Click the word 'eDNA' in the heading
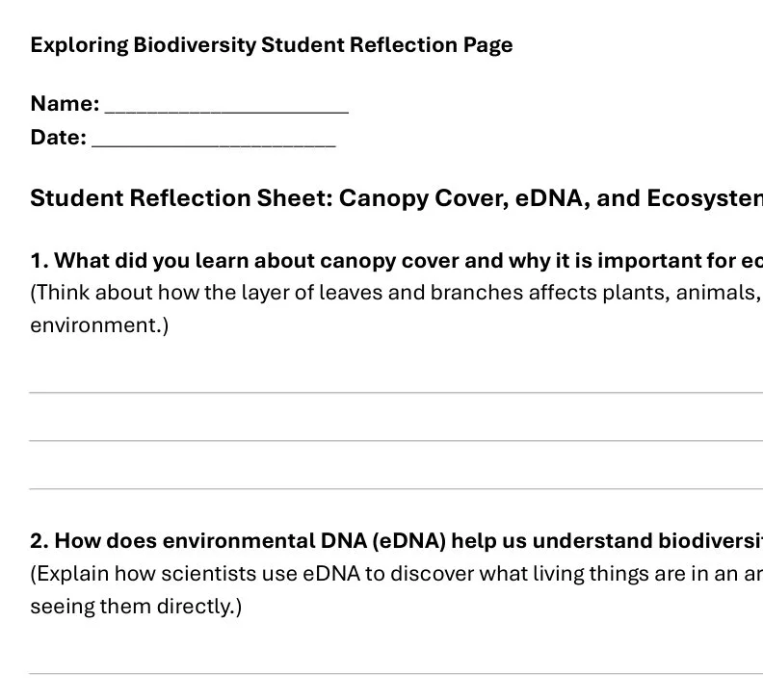 click(549, 198)
